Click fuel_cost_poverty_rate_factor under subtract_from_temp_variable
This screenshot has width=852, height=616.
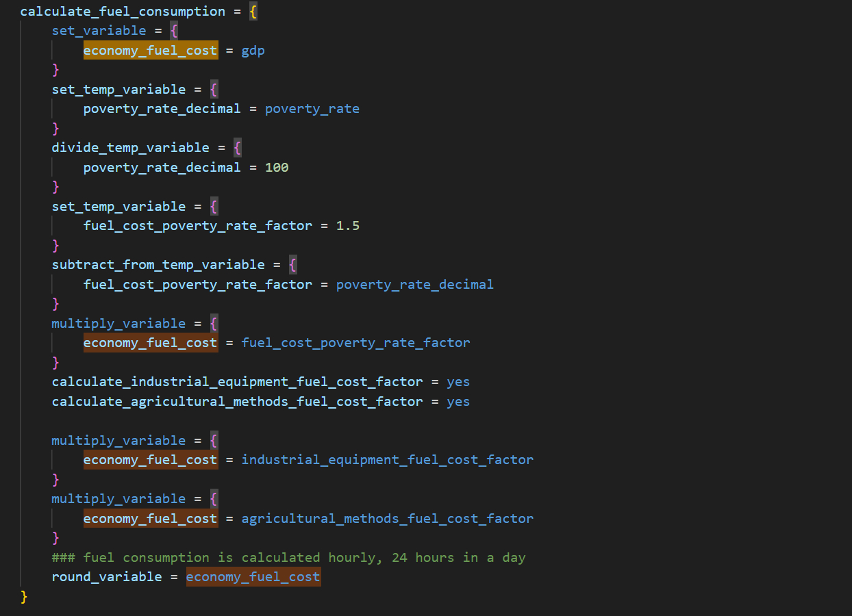(x=198, y=285)
